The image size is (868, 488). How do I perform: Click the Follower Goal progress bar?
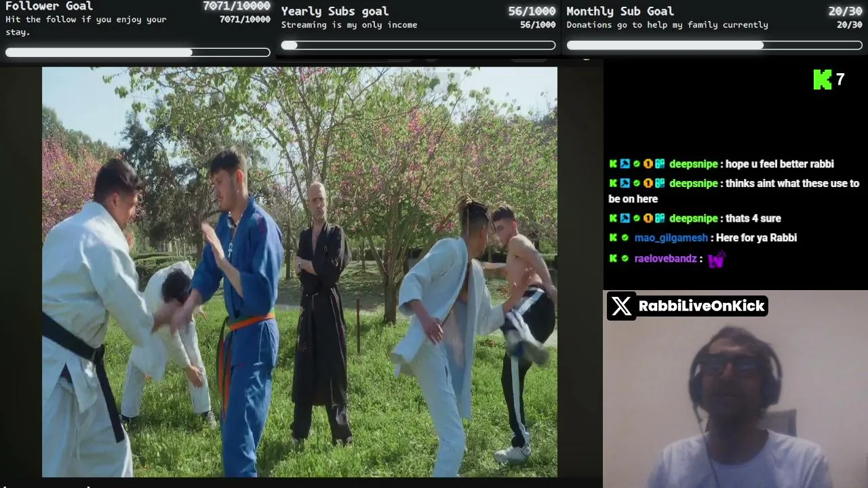click(138, 52)
